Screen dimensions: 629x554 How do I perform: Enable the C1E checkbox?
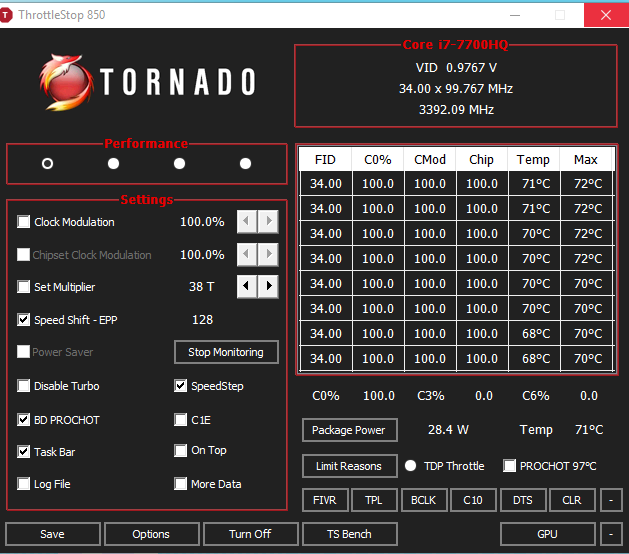coord(181,420)
